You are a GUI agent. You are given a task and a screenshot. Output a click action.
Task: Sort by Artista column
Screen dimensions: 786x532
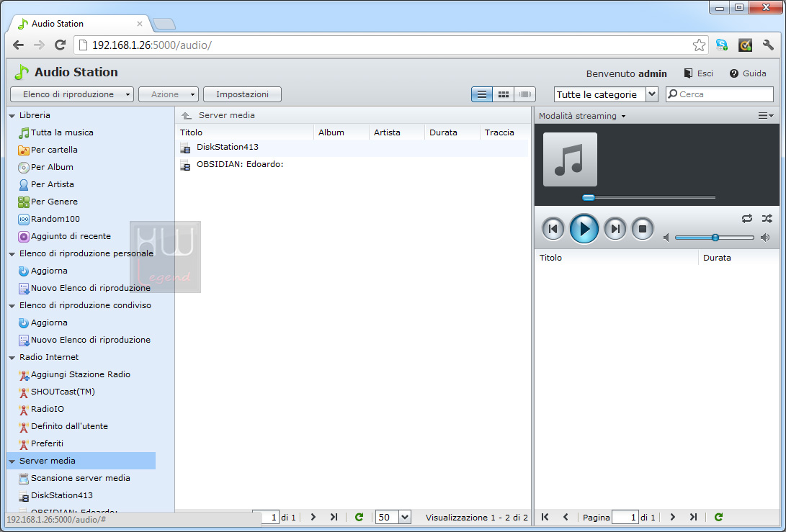click(397, 132)
